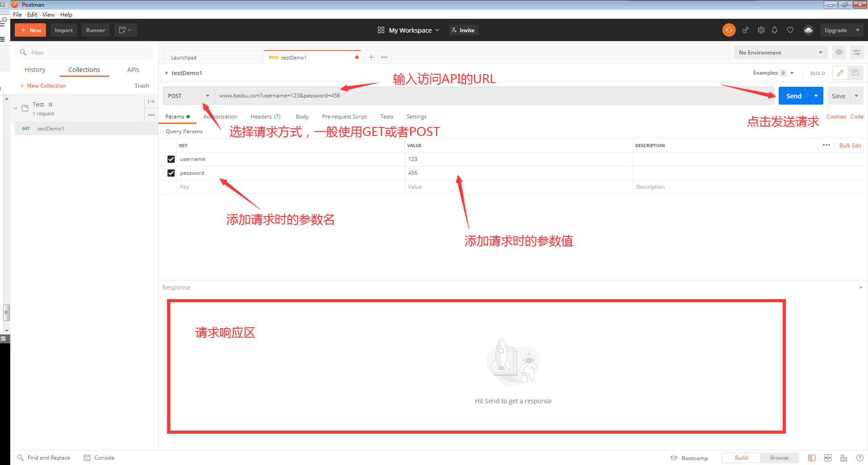Switch to the Launchpad tab
Image resolution: width=868 pixels, height=465 pixels.
point(212,57)
